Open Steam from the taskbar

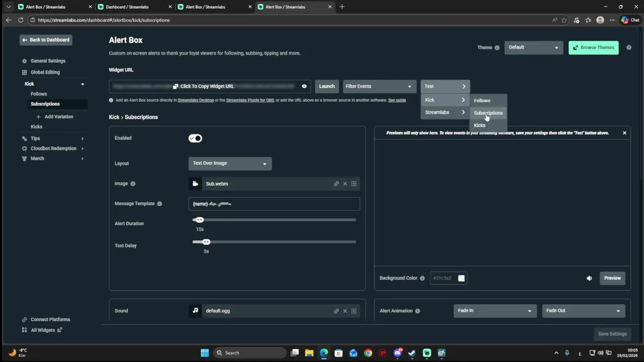(412, 353)
